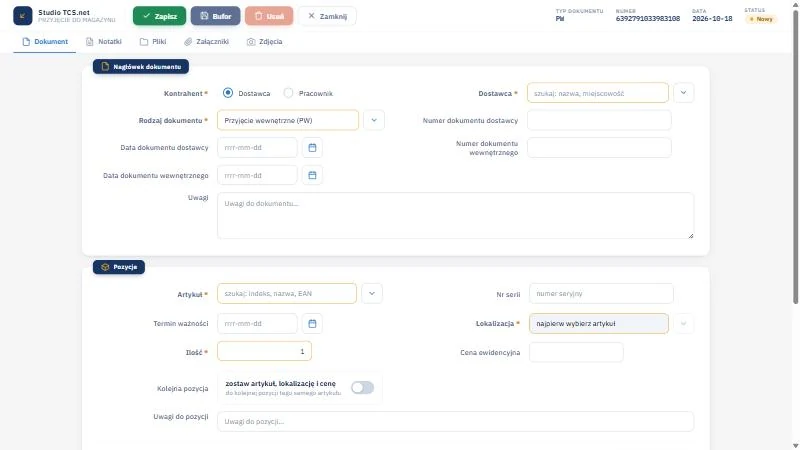This screenshot has height=450, width=800.
Task: Click the Dostawca search field
Action: pos(597,93)
